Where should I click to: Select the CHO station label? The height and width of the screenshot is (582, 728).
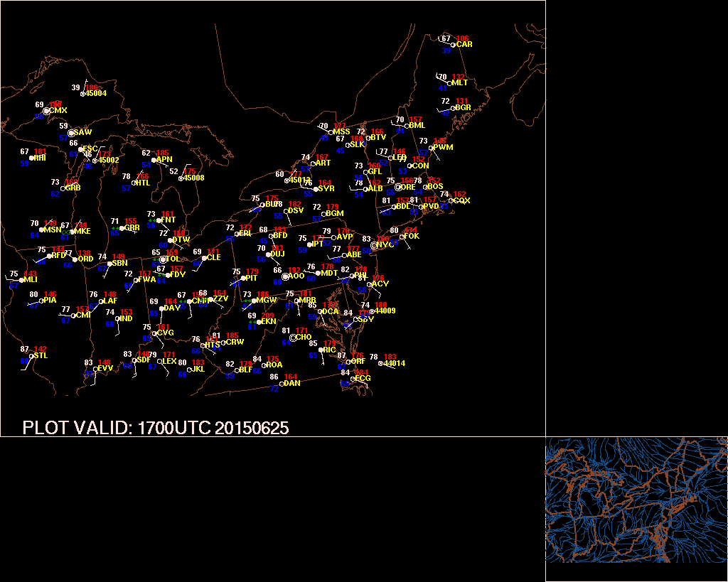pos(303,338)
